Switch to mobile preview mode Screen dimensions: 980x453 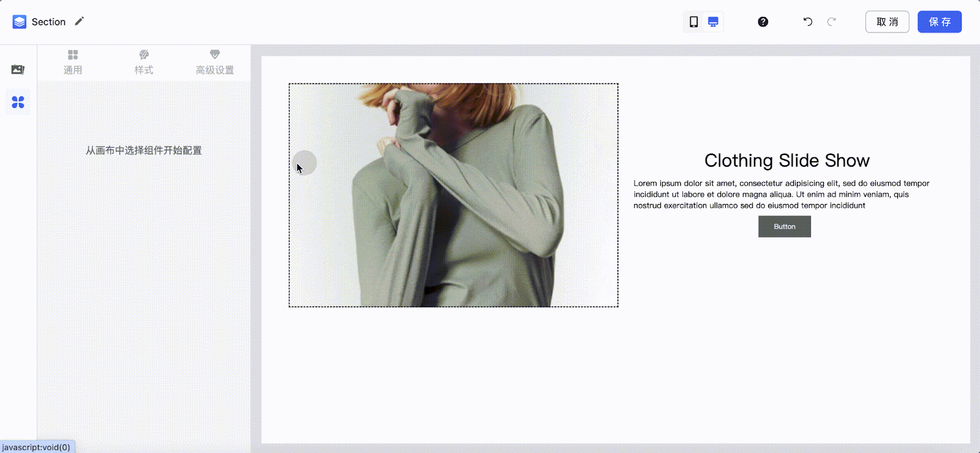click(x=693, y=22)
